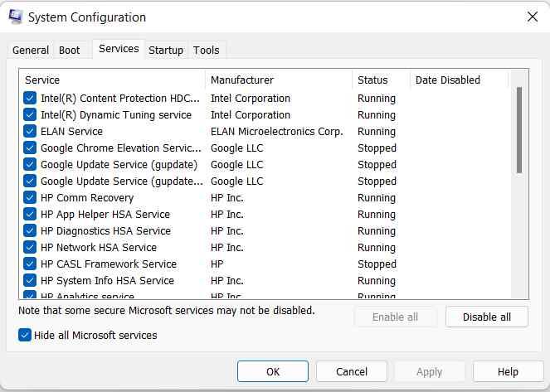Click Stopped status of HP CASL Framework
550x392 pixels.
[x=377, y=264]
